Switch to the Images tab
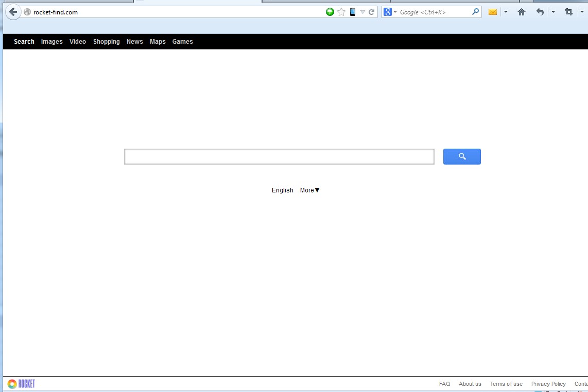588x392 pixels. pyautogui.click(x=52, y=42)
